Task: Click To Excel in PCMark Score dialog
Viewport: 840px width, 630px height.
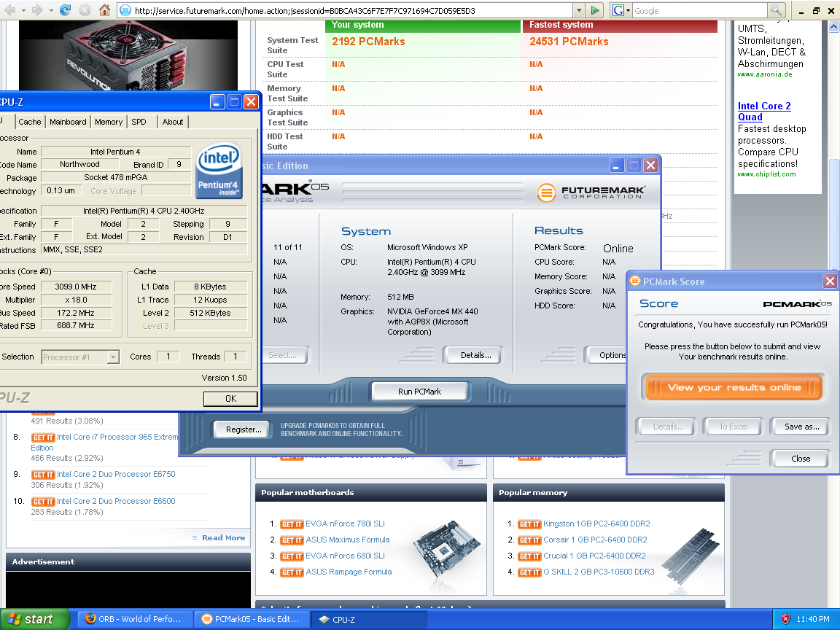Action: (x=734, y=427)
